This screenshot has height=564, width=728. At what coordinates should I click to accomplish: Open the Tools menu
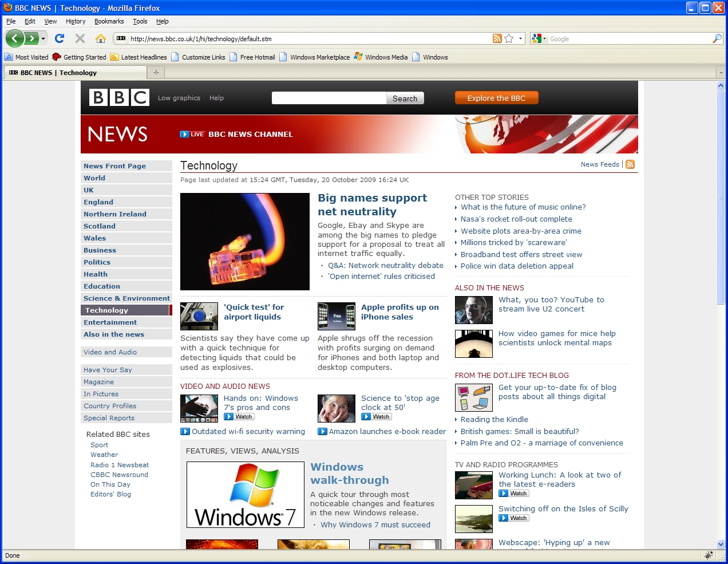click(x=140, y=21)
